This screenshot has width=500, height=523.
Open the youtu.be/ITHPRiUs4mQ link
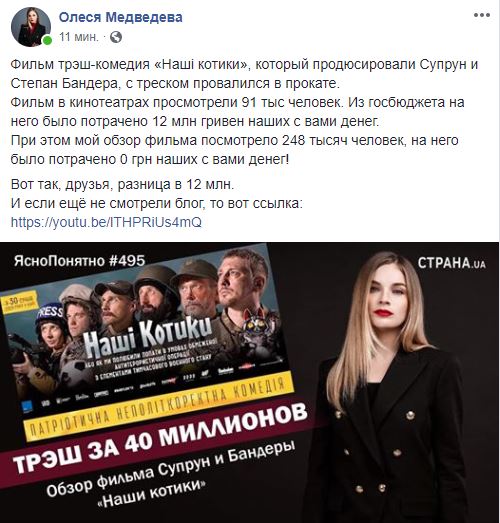(x=106, y=222)
